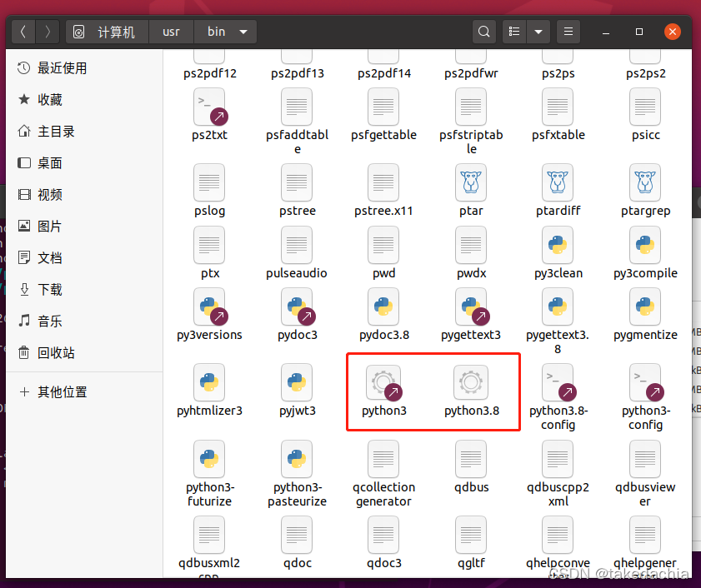The image size is (701, 588).
Task: Select the qcollectiongenerator file icon
Action: (383, 459)
